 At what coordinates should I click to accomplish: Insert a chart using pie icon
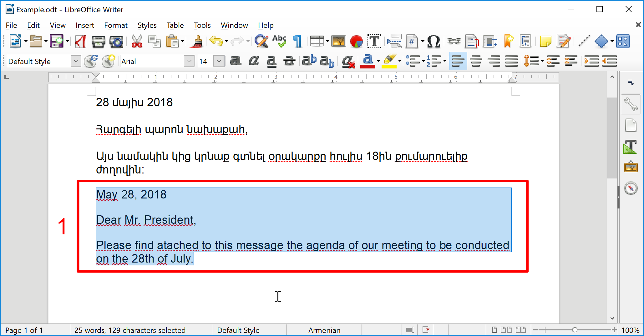(357, 42)
